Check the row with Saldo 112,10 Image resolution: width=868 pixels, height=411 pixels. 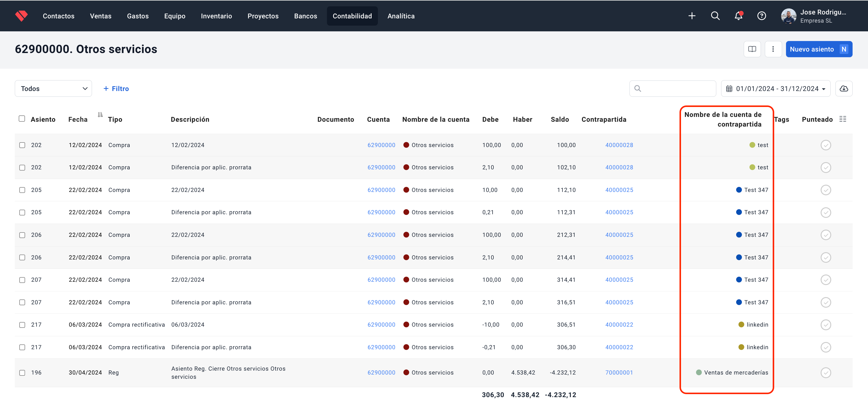[22, 190]
